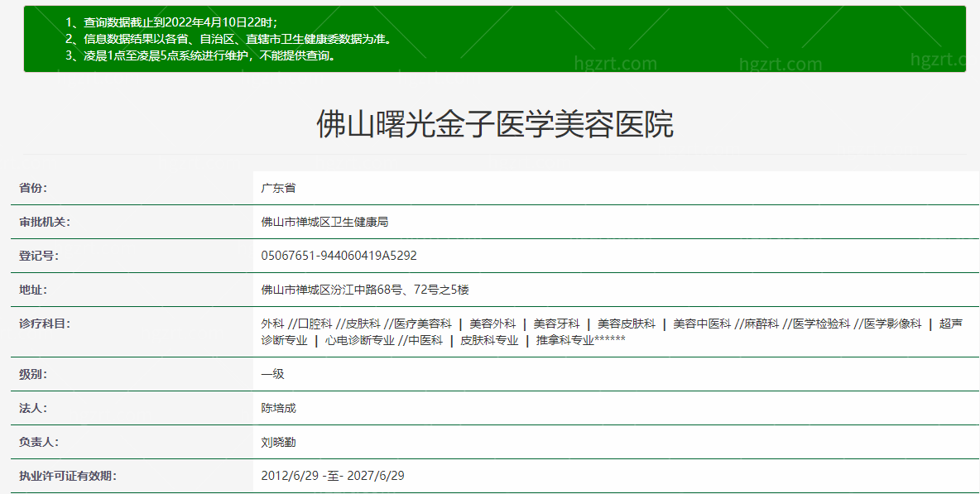Click the 执业许可证有效期 label
This screenshot has width=980, height=494.
68,476
